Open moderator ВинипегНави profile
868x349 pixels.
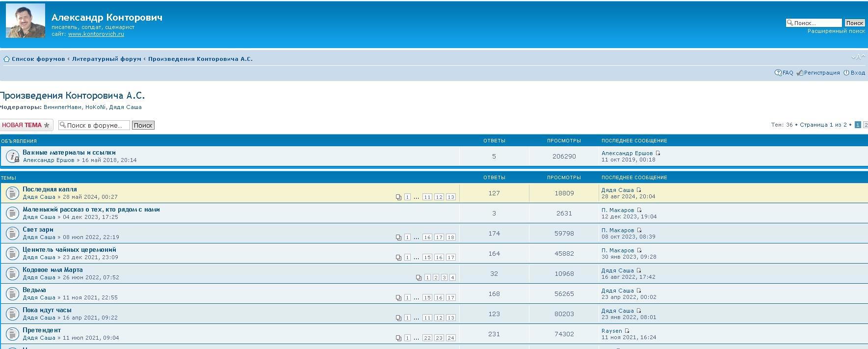pyautogui.click(x=62, y=107)
